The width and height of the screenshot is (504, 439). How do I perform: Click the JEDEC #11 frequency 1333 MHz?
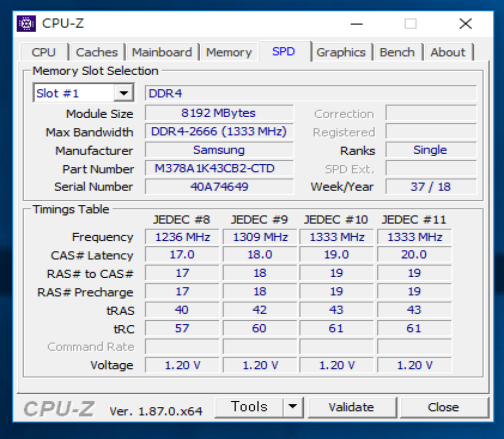click(x=414, y=237)
